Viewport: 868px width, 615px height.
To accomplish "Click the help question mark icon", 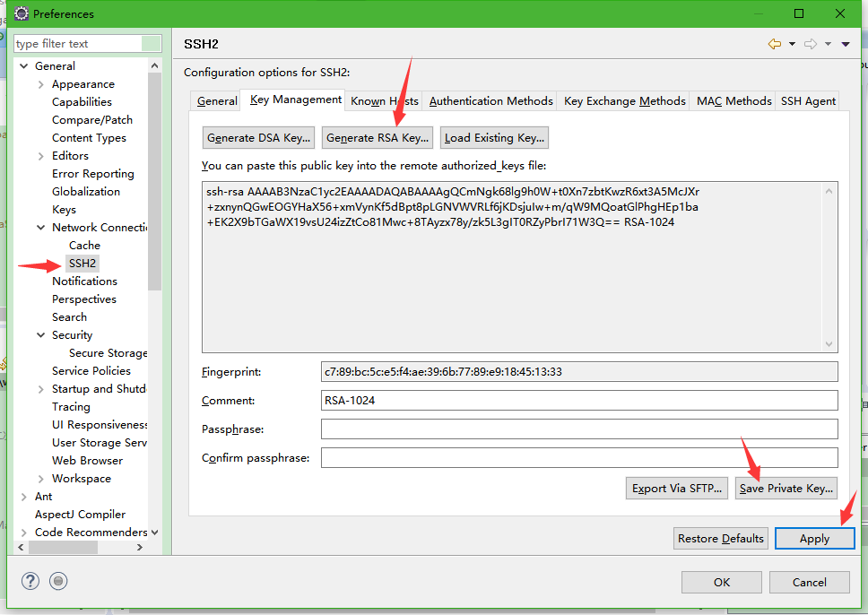I will pyautogui.click(x=30, y=581).
